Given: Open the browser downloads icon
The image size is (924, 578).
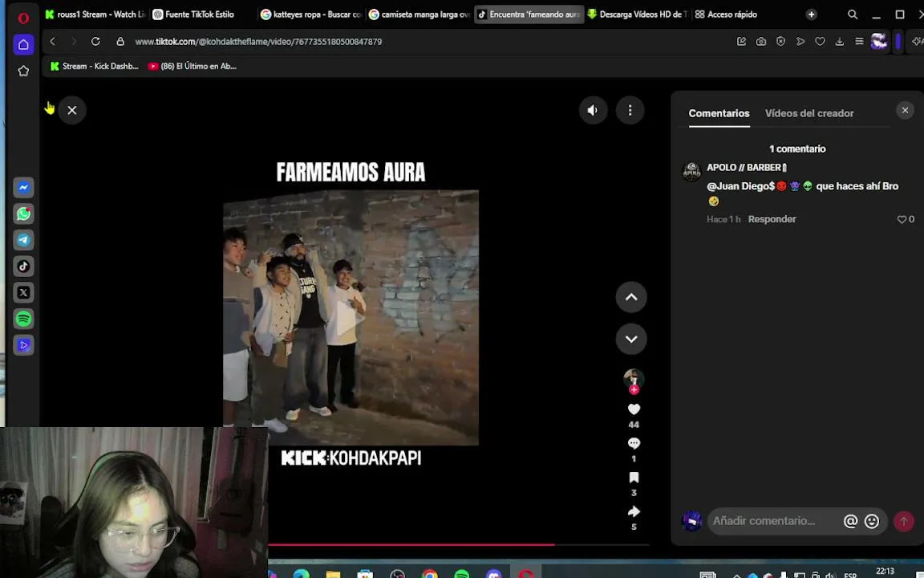Looking at the screenshot, I should (839, 41).
